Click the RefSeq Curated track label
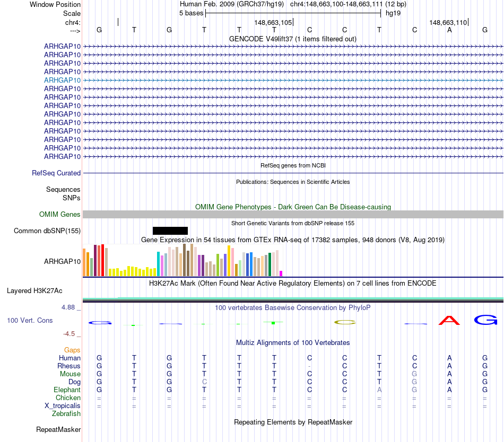Viewport: 504px width, 442px height. [56, 173]
